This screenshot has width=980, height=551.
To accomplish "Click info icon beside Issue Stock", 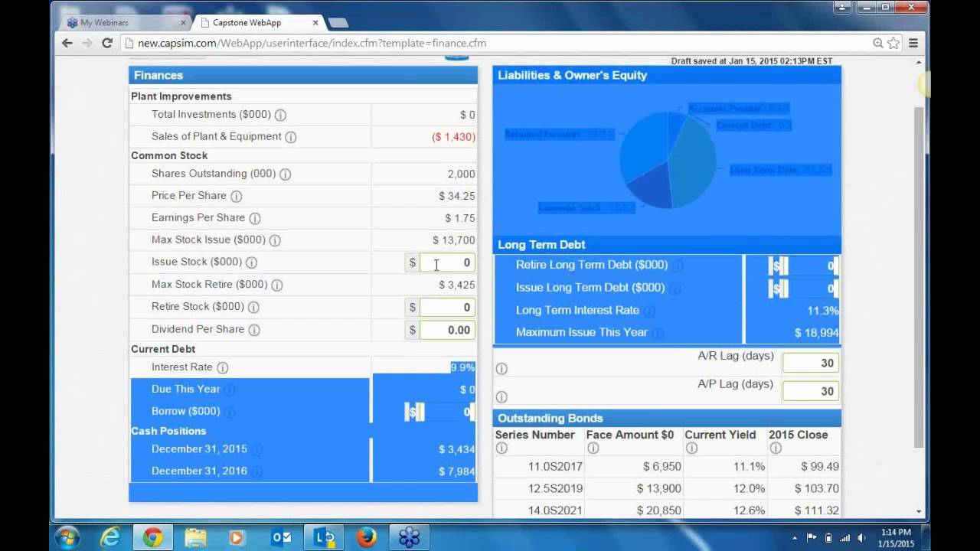I will click(x=251, y=262).
